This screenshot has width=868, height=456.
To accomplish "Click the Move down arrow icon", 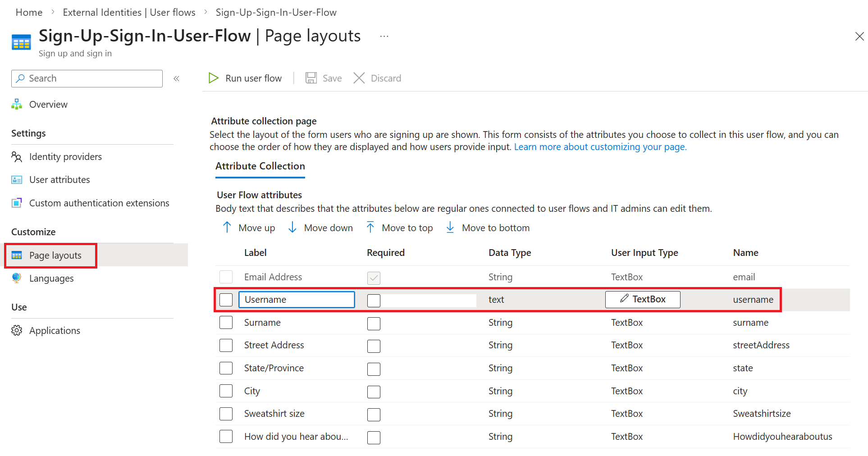I will click(x=292, y=228).
